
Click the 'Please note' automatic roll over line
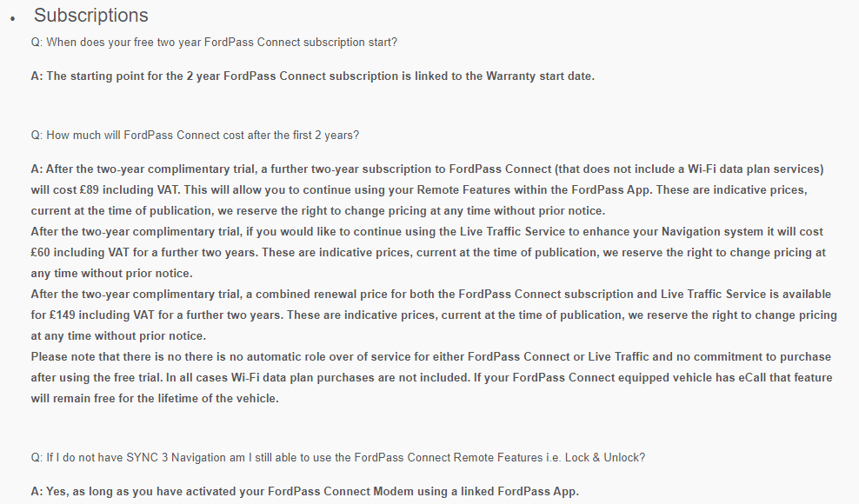431,356
